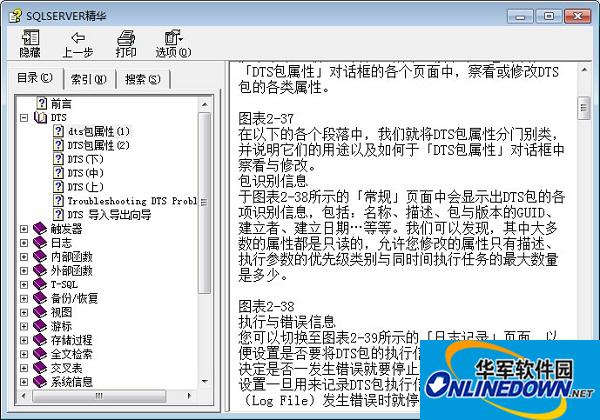600x420 pixels.
Task: Click the topic icon for Troubleshooting DTS
Action: pos(58,200)
